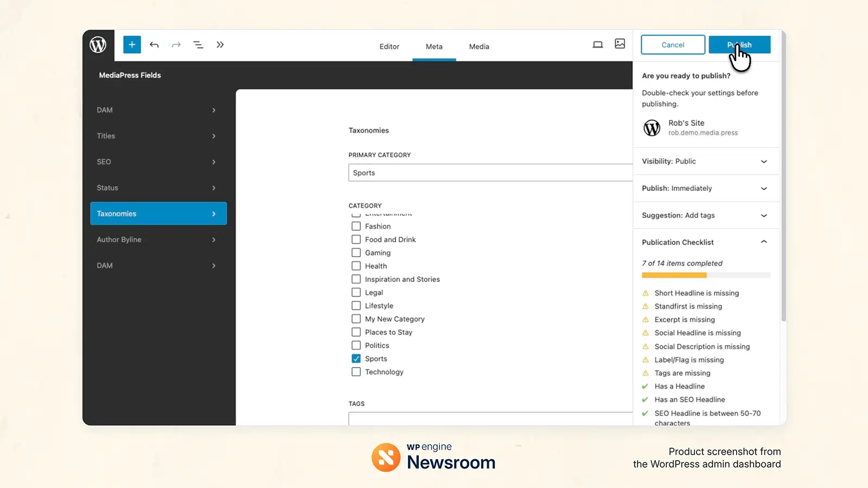Viewport: 868px width, 488px height.
Task: Click the Cancel button
Action: coord(673,44)
